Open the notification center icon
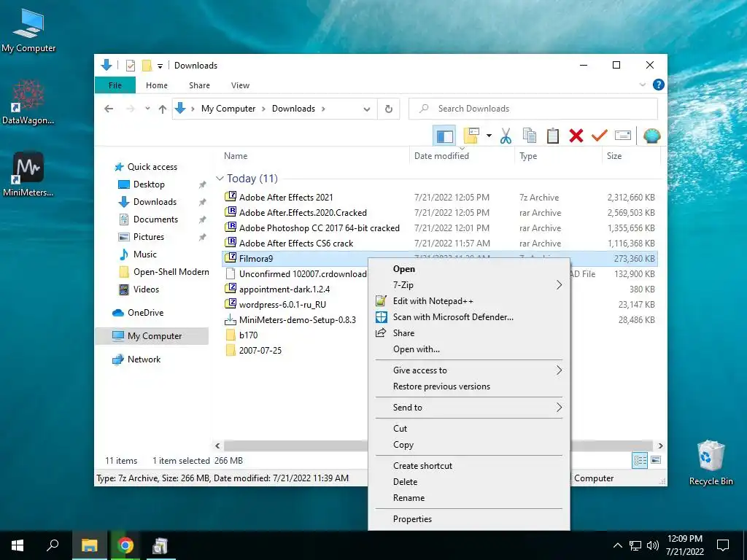Image resolution: width=747 pixels, height=560 pixels. 723,545
